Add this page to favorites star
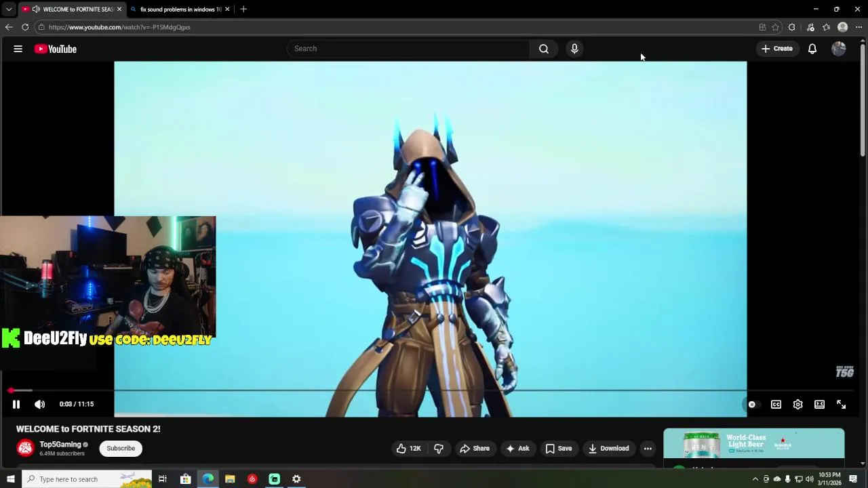Viewport: 868px width, 488px height. (x=775, y=27)
